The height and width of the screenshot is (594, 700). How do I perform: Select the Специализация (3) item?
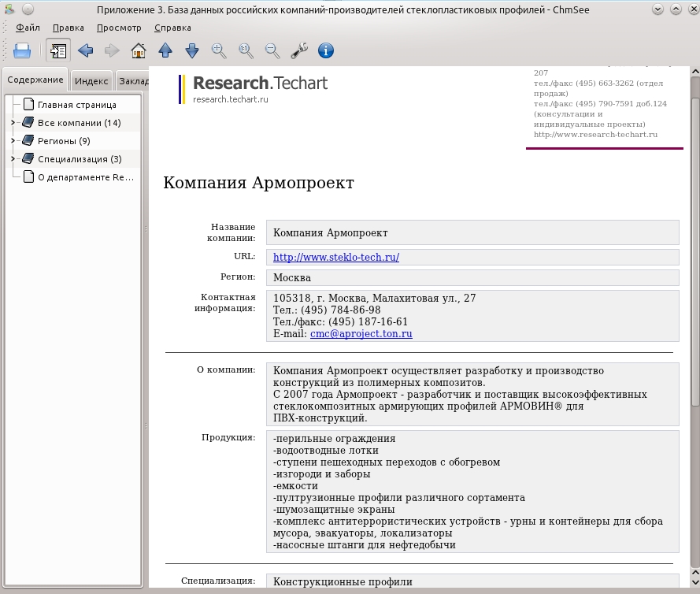tap(80, 159)
